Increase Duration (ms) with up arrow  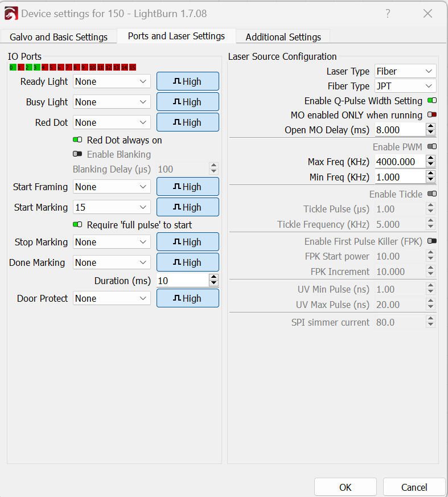(x=214, y=277)
